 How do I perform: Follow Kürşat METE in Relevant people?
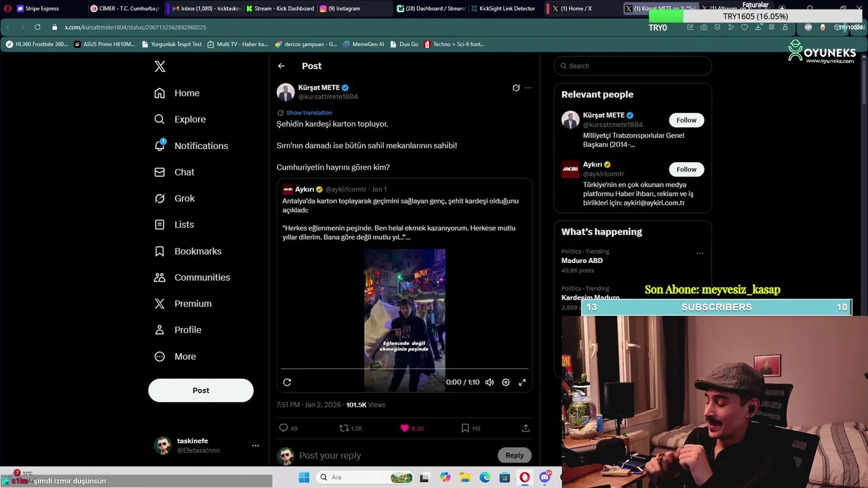pyautogui.click(x=686, y=120)
